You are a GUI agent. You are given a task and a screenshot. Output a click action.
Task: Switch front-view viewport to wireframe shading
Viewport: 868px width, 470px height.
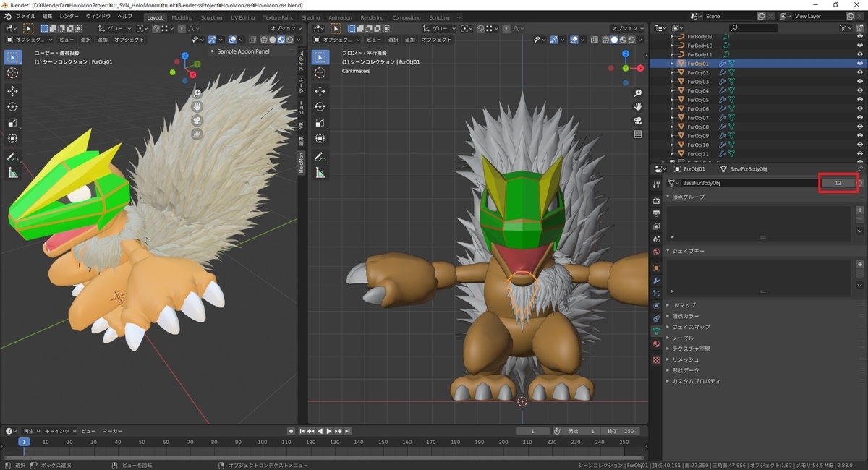[x=605, y=40]
